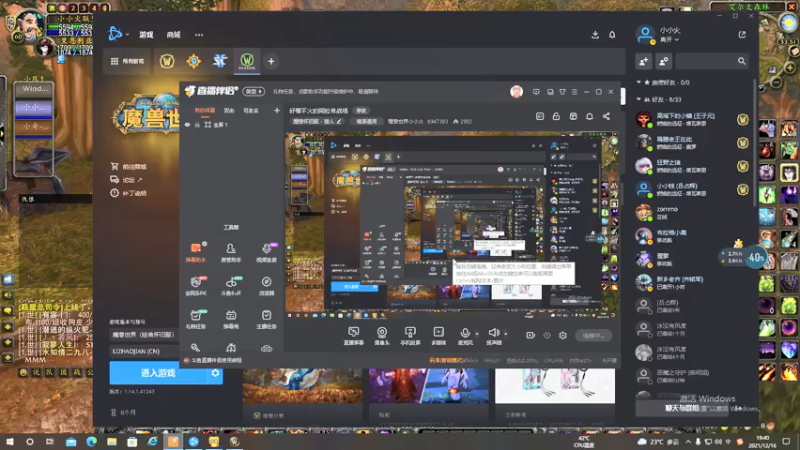800x450 pixels.
Task: Add 多媒体 multimedia source
Action: [x=438, y=336]
